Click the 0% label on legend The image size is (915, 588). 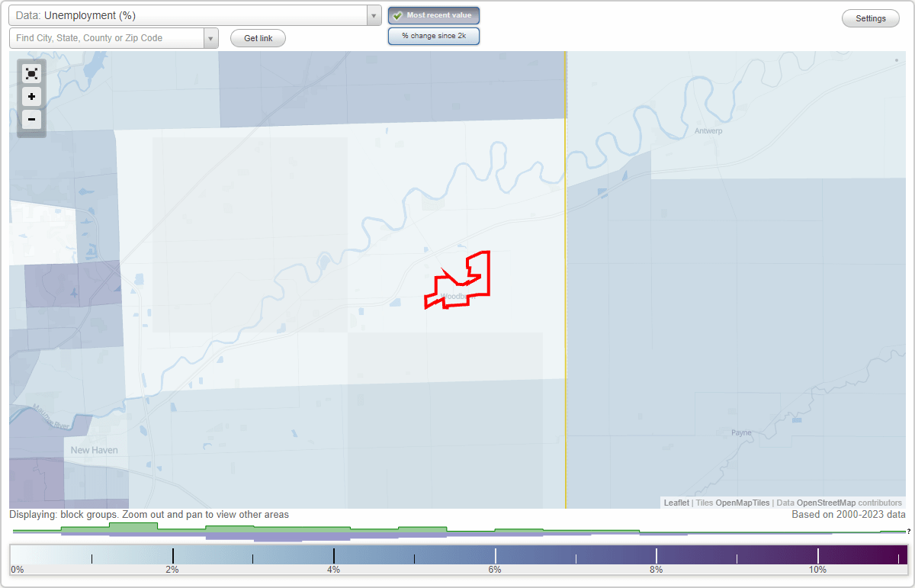point(18,569)
